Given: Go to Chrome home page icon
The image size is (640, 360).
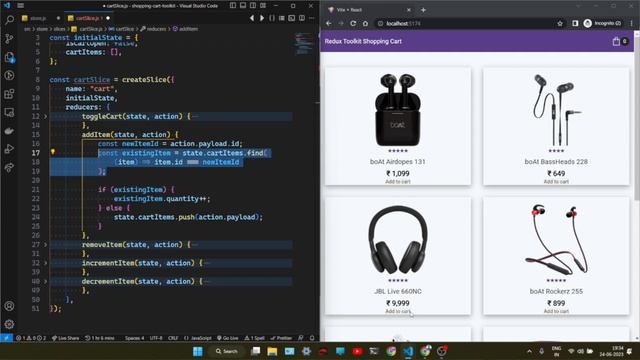Looking at the screenshot, I should coord(365,24).
